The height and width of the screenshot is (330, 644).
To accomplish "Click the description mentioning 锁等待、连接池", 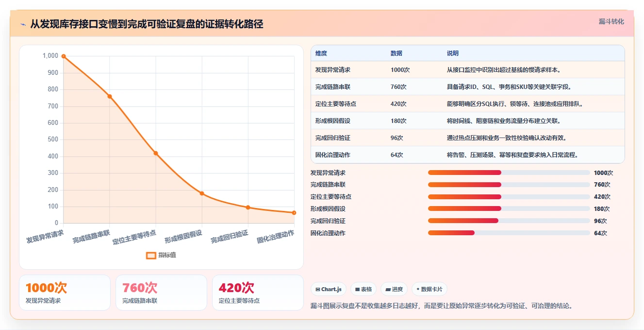I will coord(515,104).
